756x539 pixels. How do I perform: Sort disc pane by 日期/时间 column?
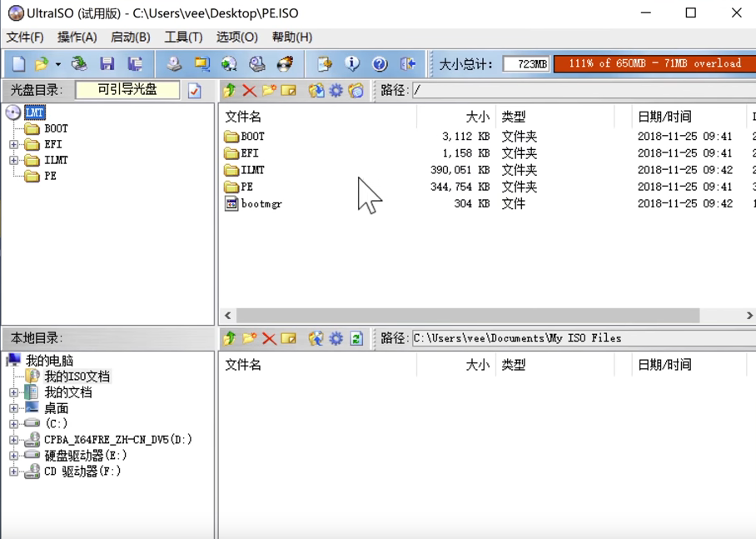(x=689, y=117)
